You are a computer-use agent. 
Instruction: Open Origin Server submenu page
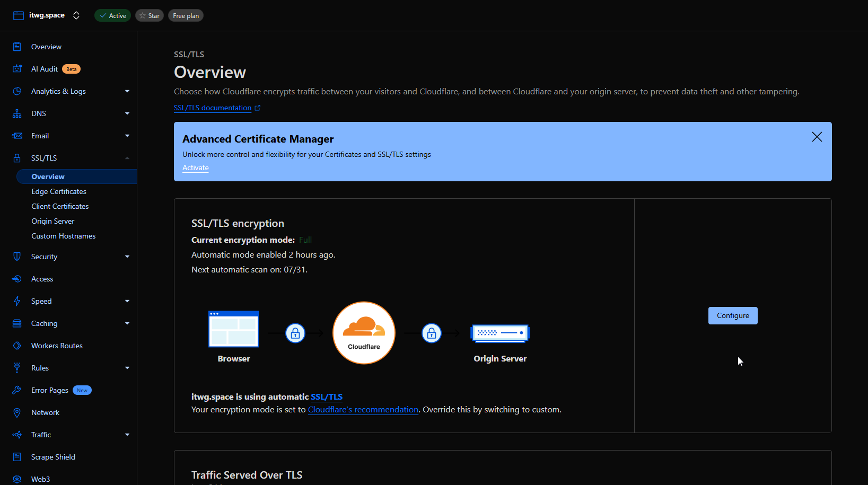pos(53,221)
